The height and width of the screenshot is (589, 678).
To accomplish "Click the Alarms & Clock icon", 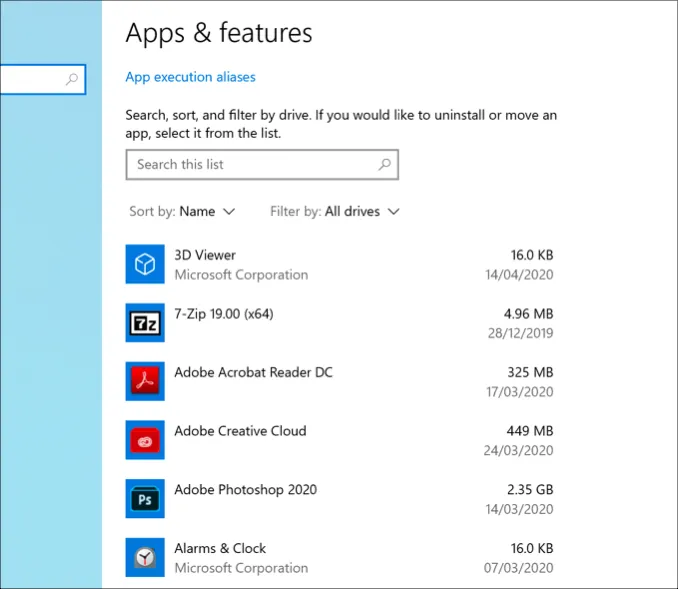I will pyautogui.click(x=145, y=557).
